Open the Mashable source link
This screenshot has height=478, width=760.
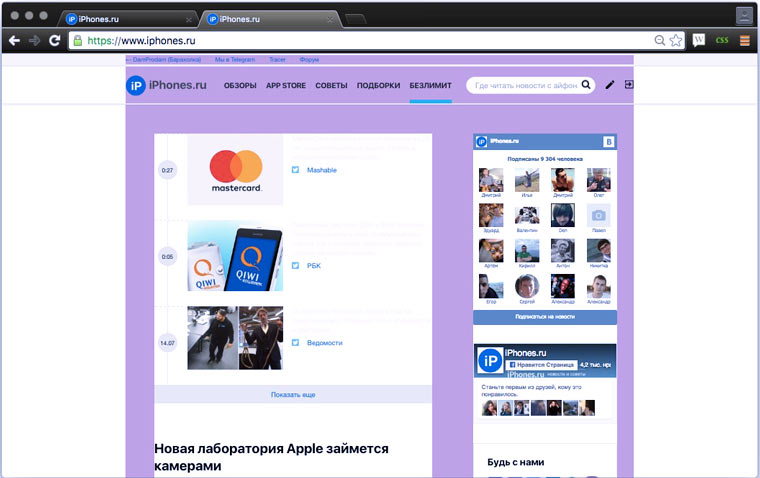[322, 170]
